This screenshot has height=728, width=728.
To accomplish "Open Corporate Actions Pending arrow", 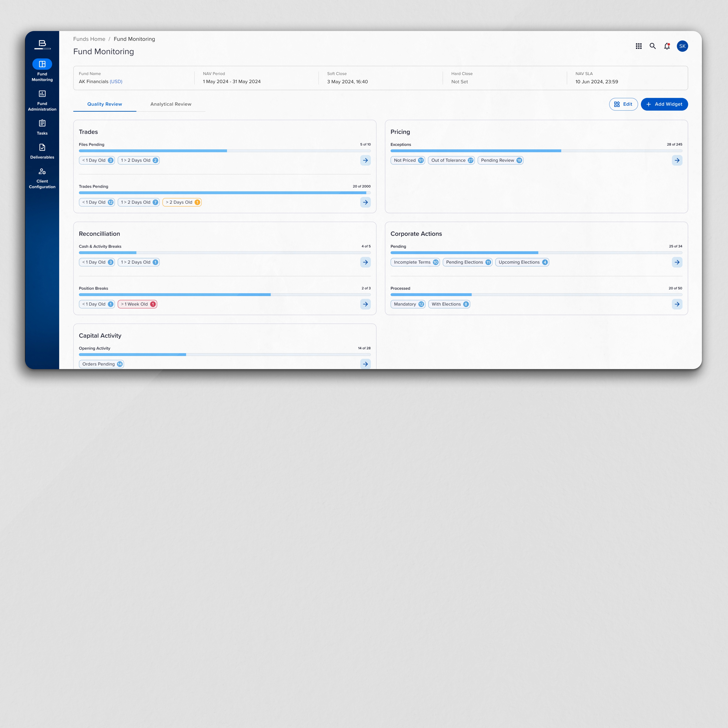I will tap(677, 262).
